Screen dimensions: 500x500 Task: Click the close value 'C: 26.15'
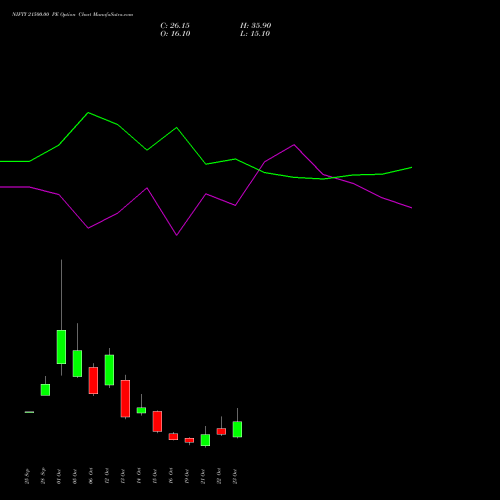coord(175,26)
